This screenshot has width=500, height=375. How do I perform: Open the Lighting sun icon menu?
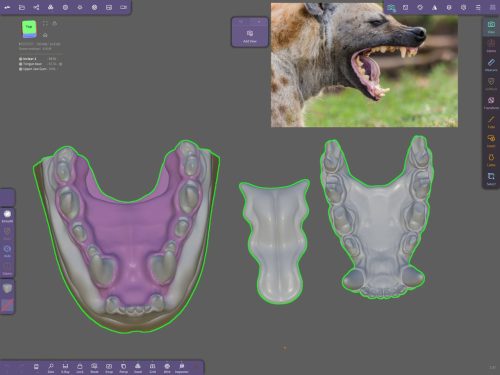(80, 7)
